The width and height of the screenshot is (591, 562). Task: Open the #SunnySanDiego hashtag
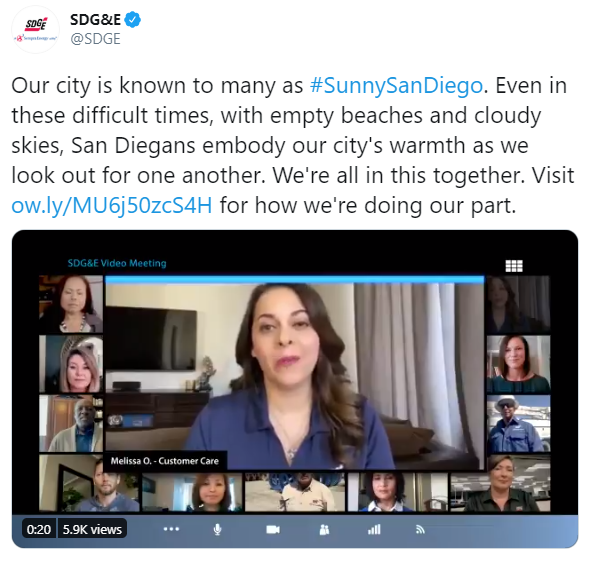(396, 86)
